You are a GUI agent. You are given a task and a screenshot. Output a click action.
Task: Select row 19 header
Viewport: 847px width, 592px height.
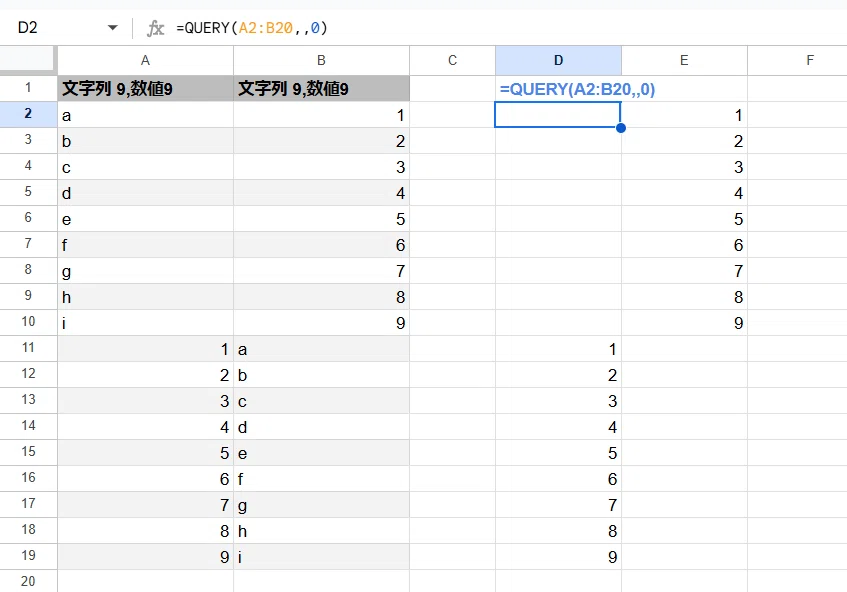[x=28, y=556]
